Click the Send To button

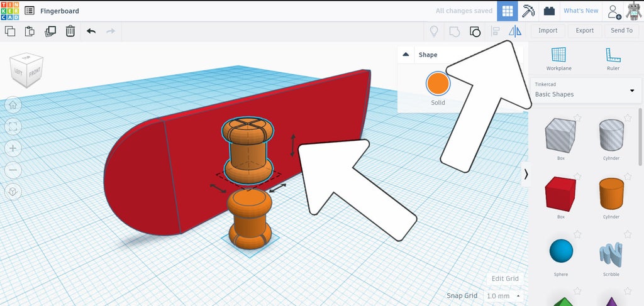tap(621, 31)
